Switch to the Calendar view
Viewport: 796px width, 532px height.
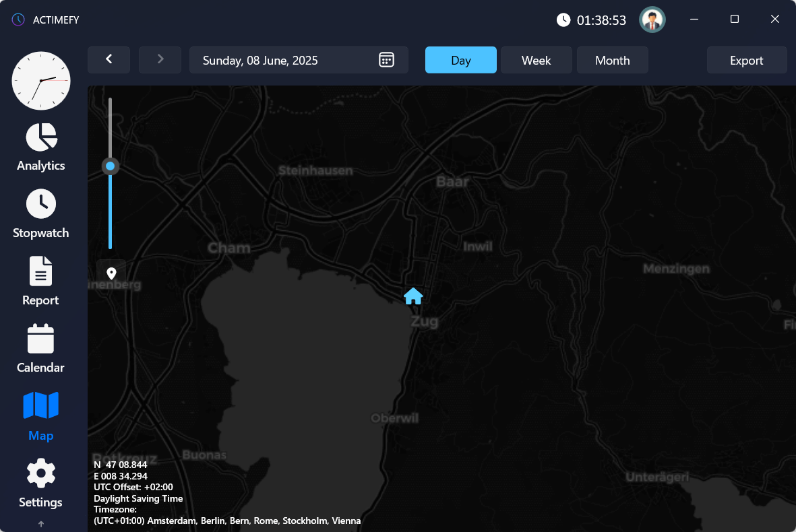click(40, 349)
